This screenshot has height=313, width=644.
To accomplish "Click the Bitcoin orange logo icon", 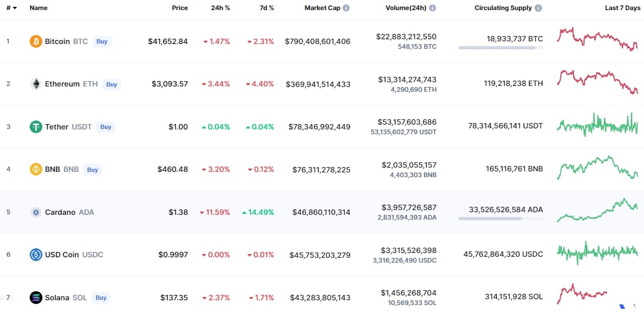I will pos(36,41).
